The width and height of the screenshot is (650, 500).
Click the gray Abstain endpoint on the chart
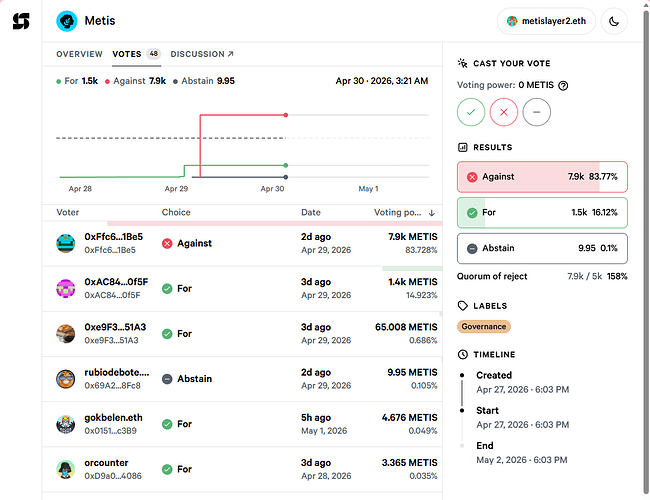[286, 177]
